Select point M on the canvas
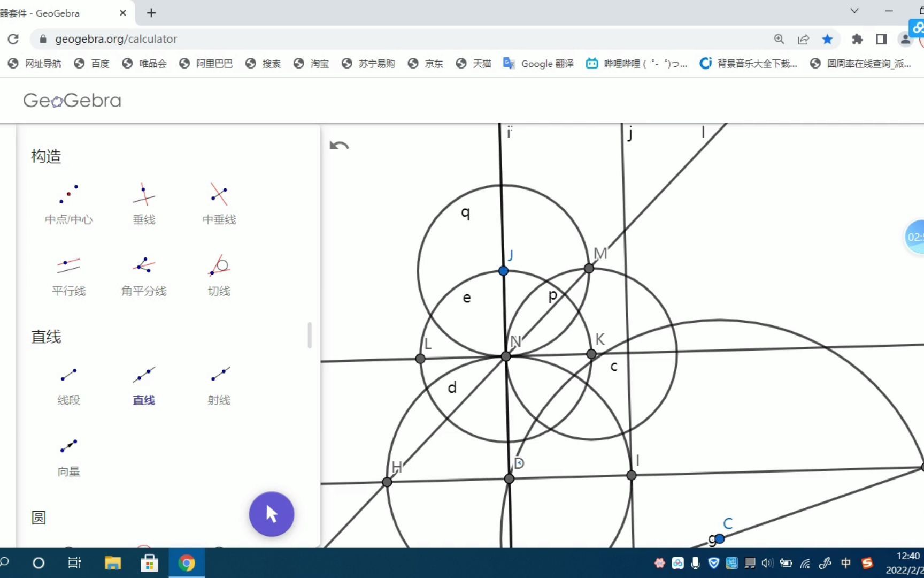924x578 pixels. pos(589,268)
